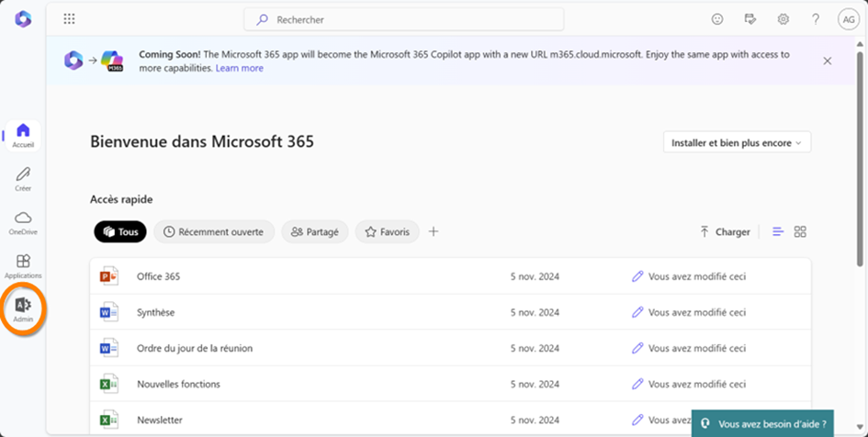
Task: Select the Favoris filter tab
Action: point(387,232)
